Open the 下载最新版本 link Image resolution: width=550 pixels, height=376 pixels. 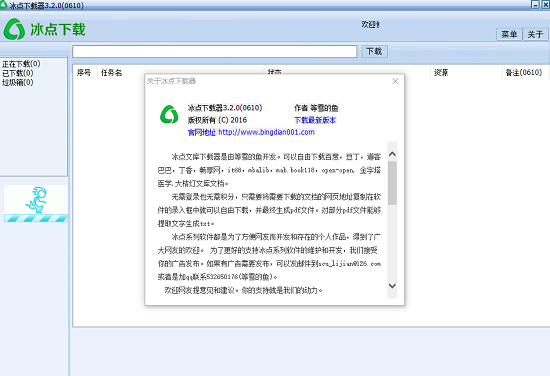315,120
